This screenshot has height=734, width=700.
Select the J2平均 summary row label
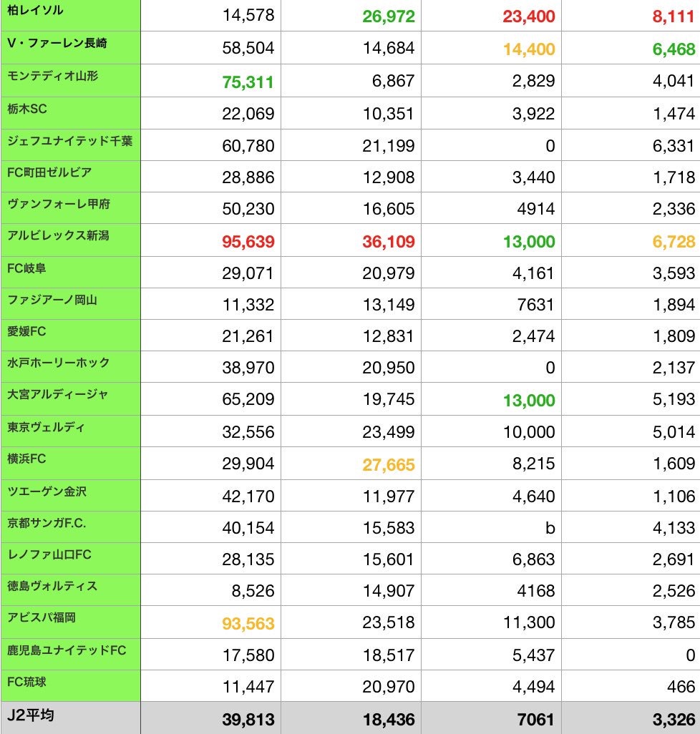[x=70, y=718]
